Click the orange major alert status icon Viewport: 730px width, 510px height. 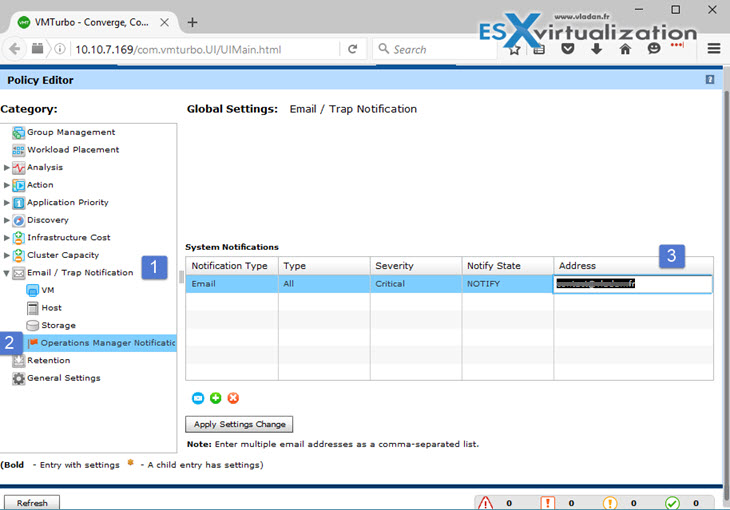548,503
